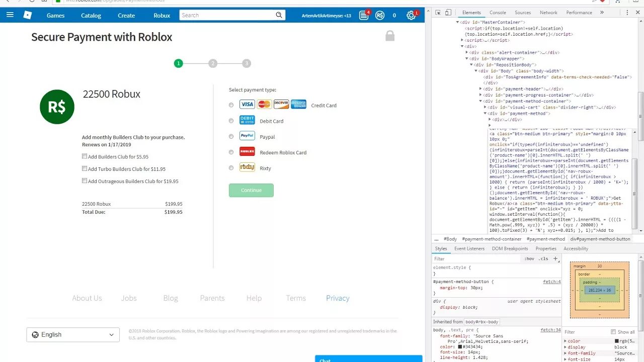
Task: Enable Show all computed styles checkbox
Action: [613, 332]
